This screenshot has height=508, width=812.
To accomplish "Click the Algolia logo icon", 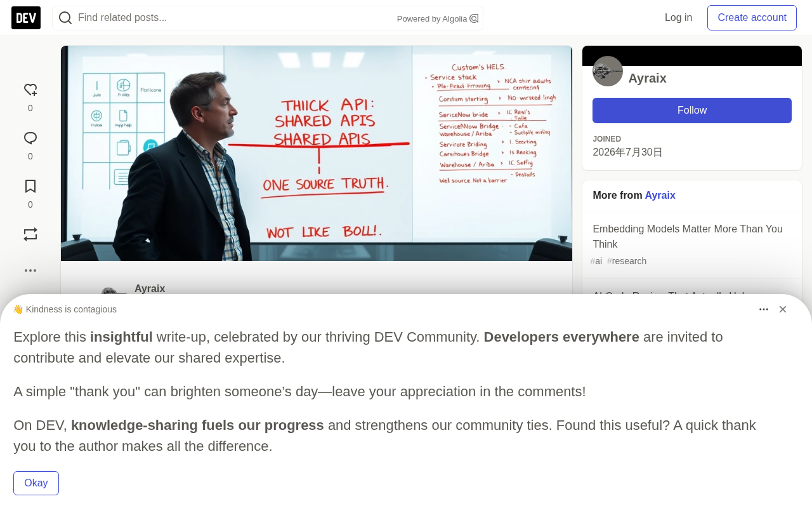I will (x=474, y=18).
